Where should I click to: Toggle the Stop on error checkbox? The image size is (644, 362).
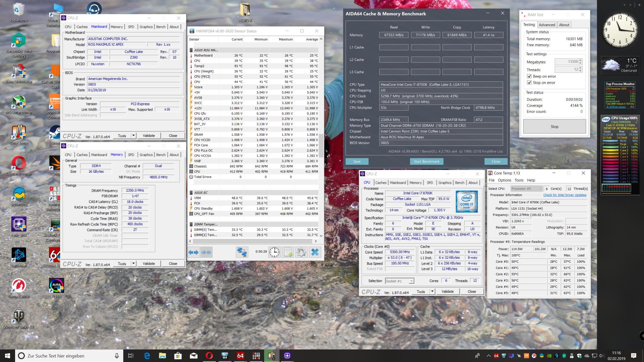(529, 83)
